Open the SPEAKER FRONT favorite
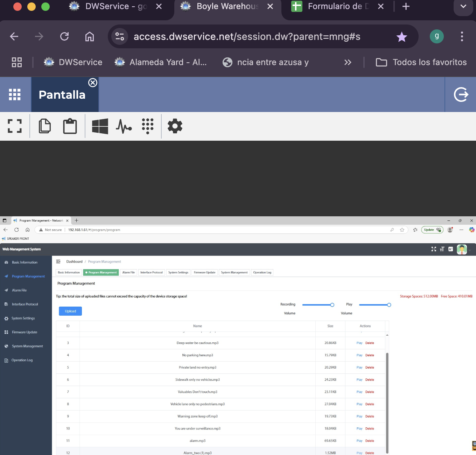This screenshot has width=476, height=455. (x=15, y=239)
